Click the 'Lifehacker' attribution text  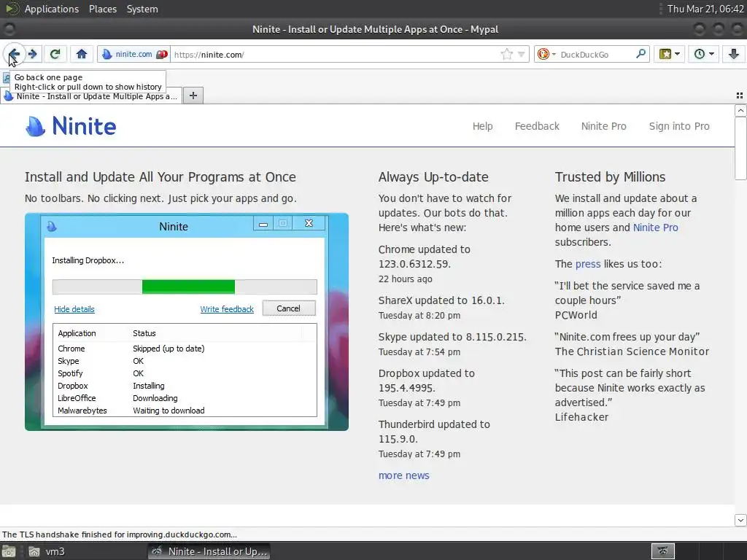coord(581,417)
